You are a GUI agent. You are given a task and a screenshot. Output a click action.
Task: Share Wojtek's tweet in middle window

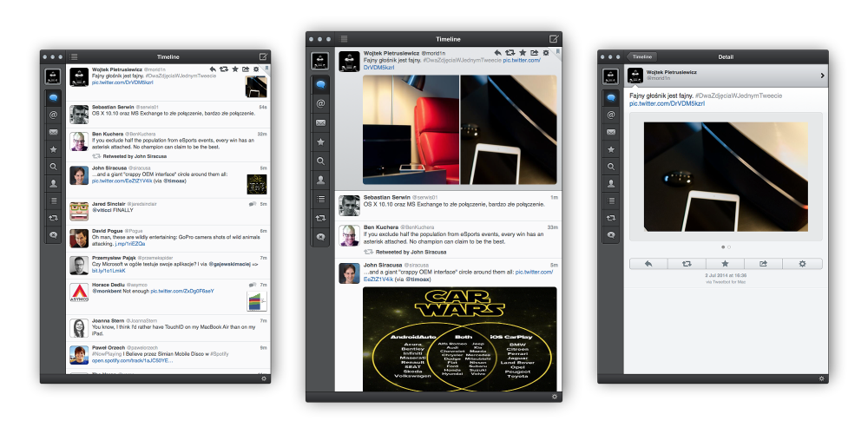(534, 53)
